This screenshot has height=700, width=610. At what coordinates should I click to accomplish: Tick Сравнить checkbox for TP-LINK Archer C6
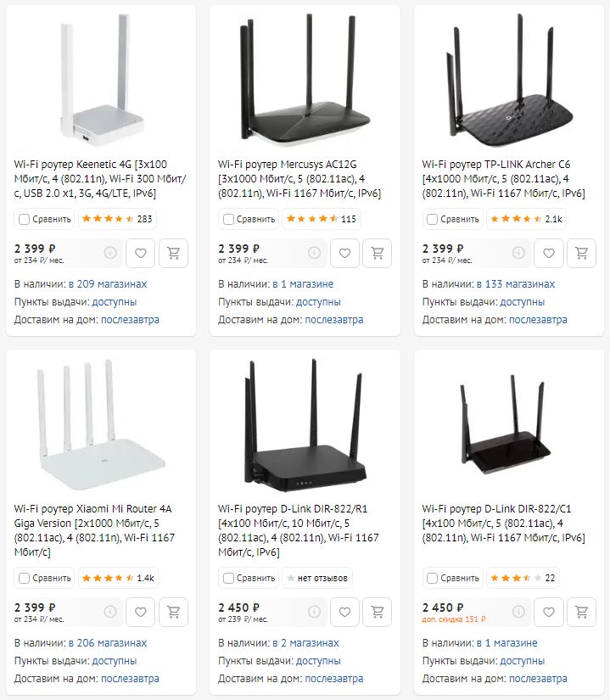433,219
